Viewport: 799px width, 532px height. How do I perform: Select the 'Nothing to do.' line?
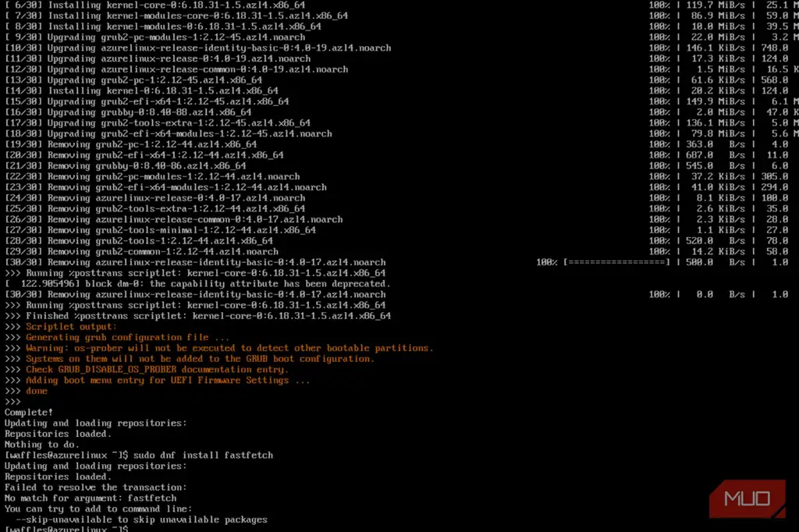[42, 445]
